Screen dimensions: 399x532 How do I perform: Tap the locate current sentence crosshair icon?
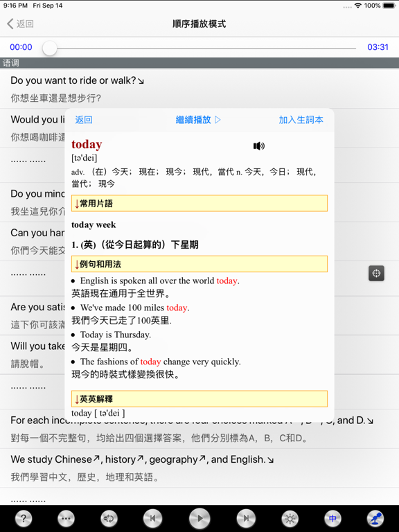point(376,273)
